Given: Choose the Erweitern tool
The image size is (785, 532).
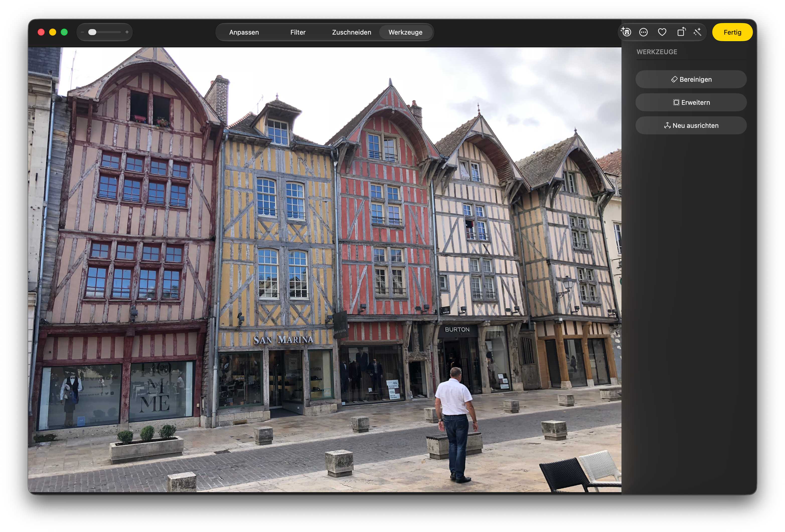Looking at the screenshot, I should 691,102.
